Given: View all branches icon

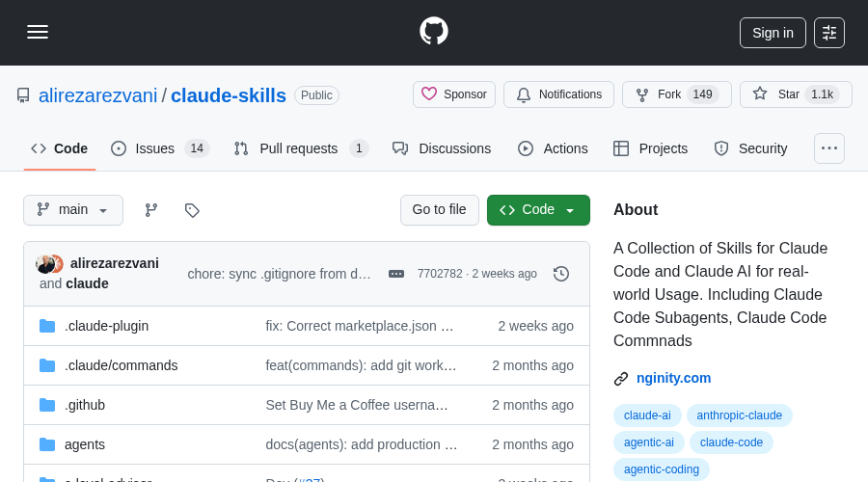Looking at the screenshot, I should (x=151, y=210).
